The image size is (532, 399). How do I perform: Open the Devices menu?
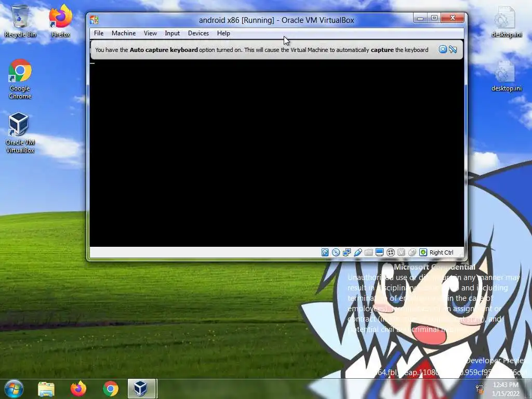pyautogui.click(x=198, y=33)
